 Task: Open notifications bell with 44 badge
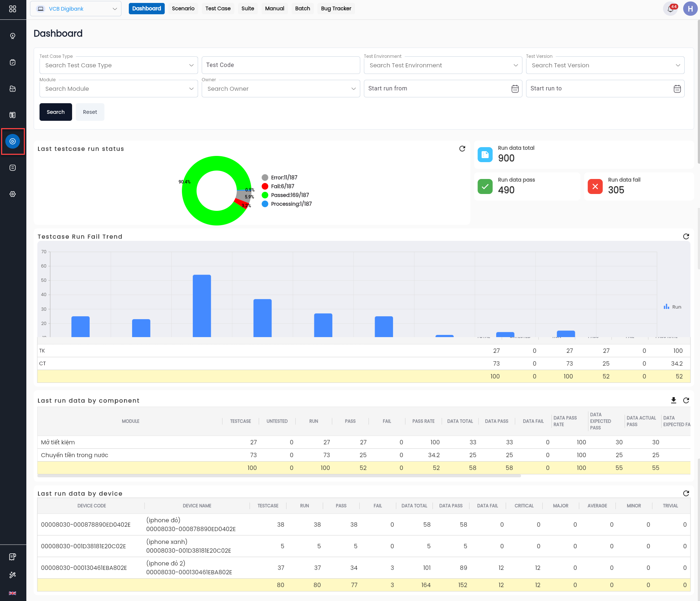click(x=670, y=8)
